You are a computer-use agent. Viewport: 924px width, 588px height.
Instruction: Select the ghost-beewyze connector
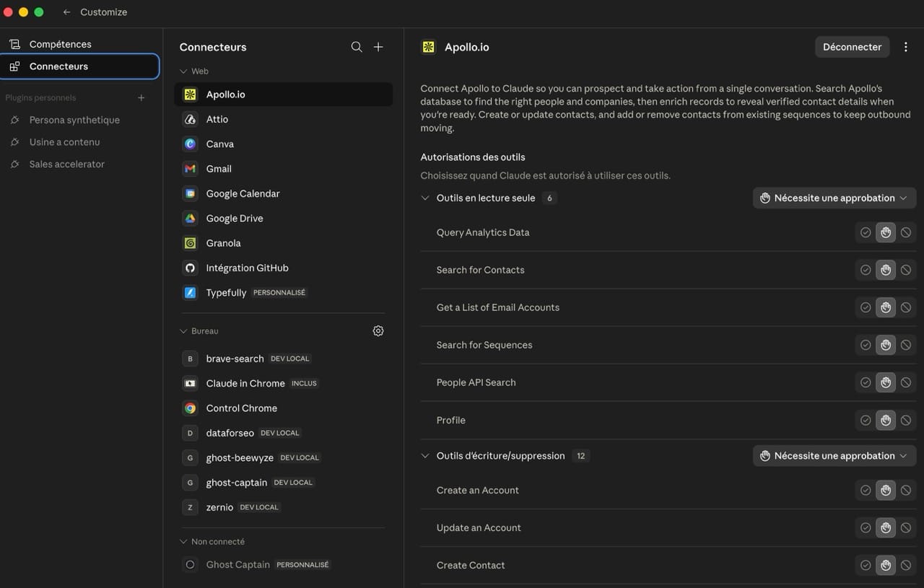[x=284, y=457]
